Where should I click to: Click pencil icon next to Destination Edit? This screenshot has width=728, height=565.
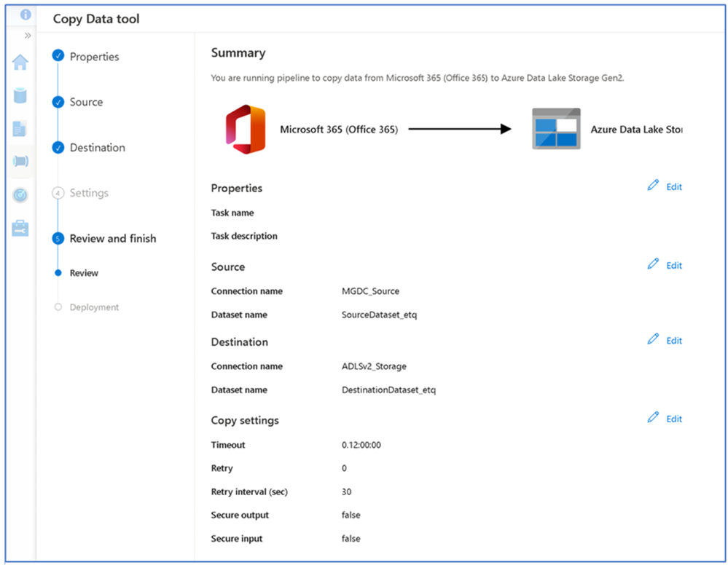653,339
